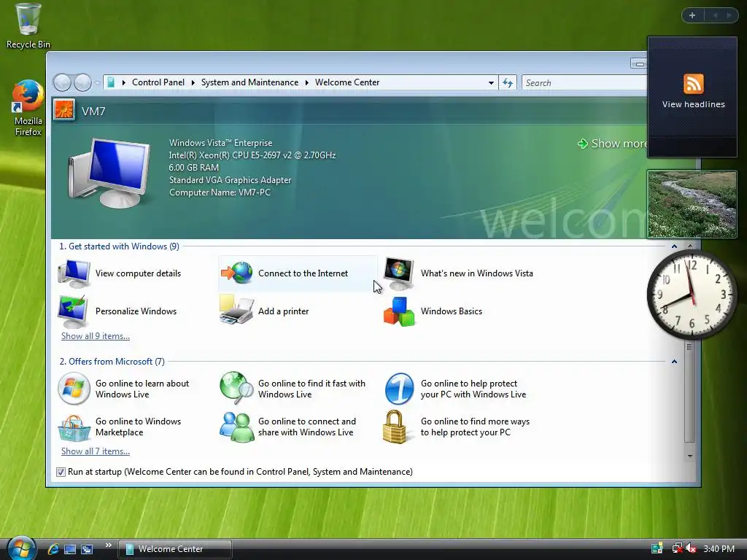Screen dimensions: 747x560
Task: Click System and Maintenance breadcrumb
Action: coord(249,82)
